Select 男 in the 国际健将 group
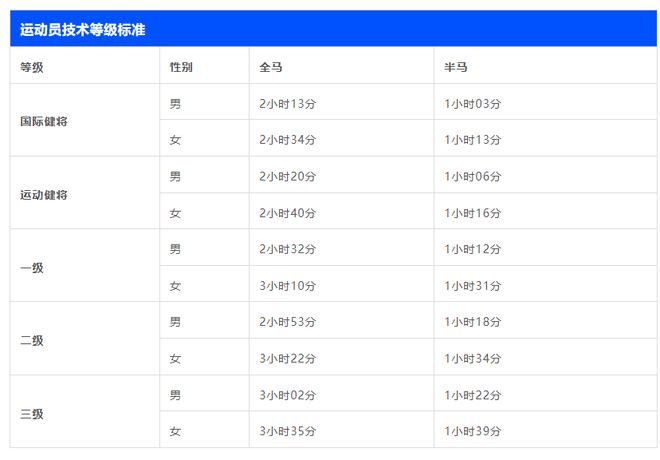The width and height of the screenshot is (660, 460). (x=175, y=104)
